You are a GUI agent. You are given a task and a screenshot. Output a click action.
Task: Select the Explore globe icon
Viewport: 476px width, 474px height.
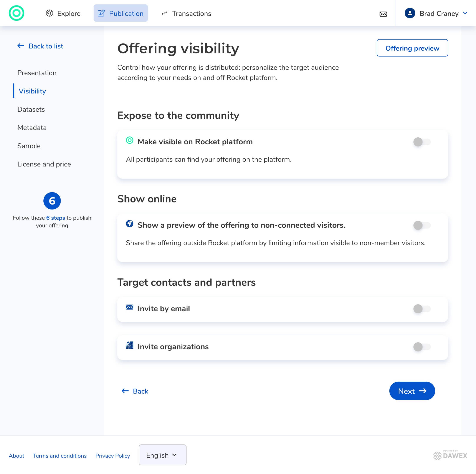tap(50, 13)
